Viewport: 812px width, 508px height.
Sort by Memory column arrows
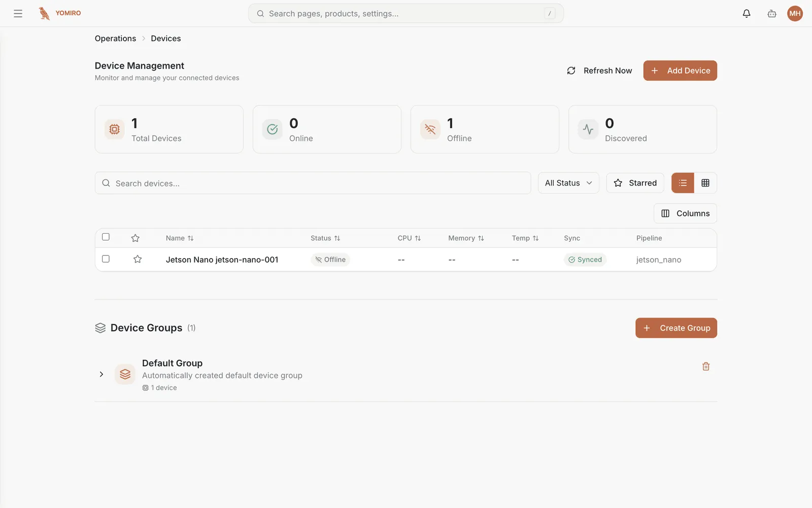481,238
